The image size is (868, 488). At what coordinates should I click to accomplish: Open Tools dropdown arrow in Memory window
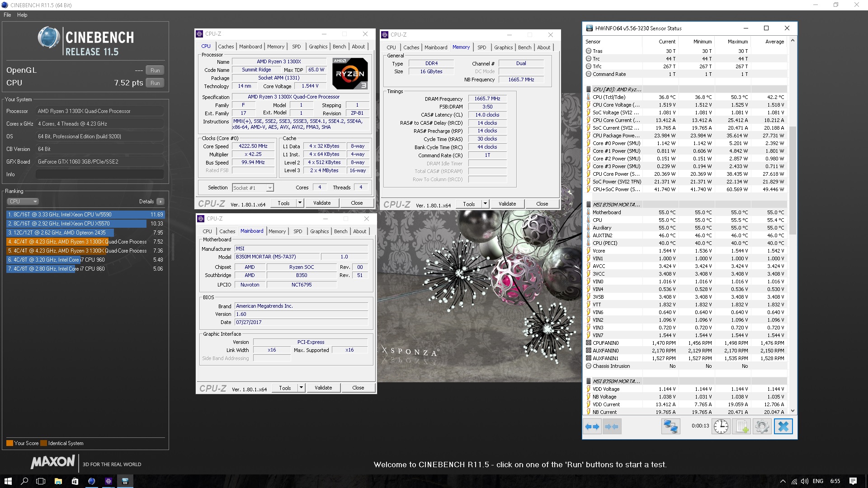pos(485,204)
